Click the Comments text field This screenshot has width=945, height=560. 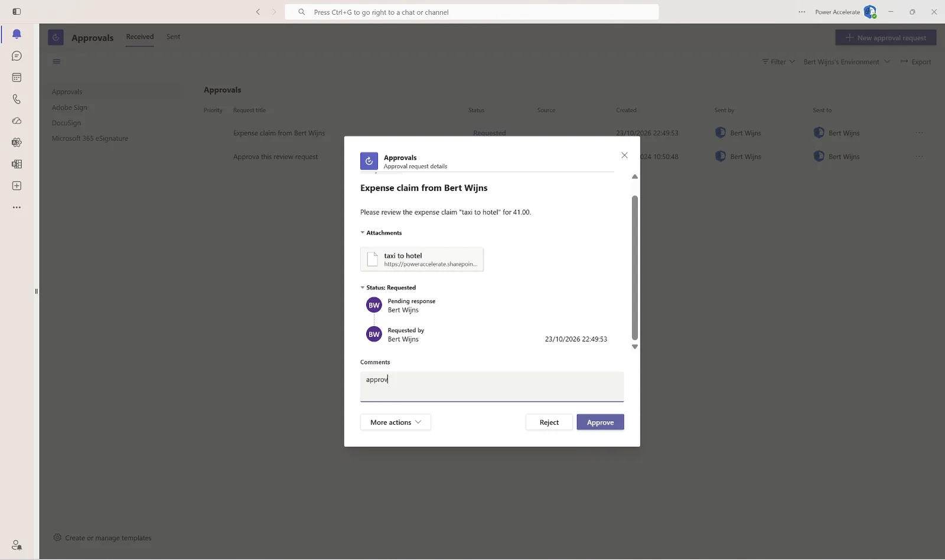[x=492, y=386]
